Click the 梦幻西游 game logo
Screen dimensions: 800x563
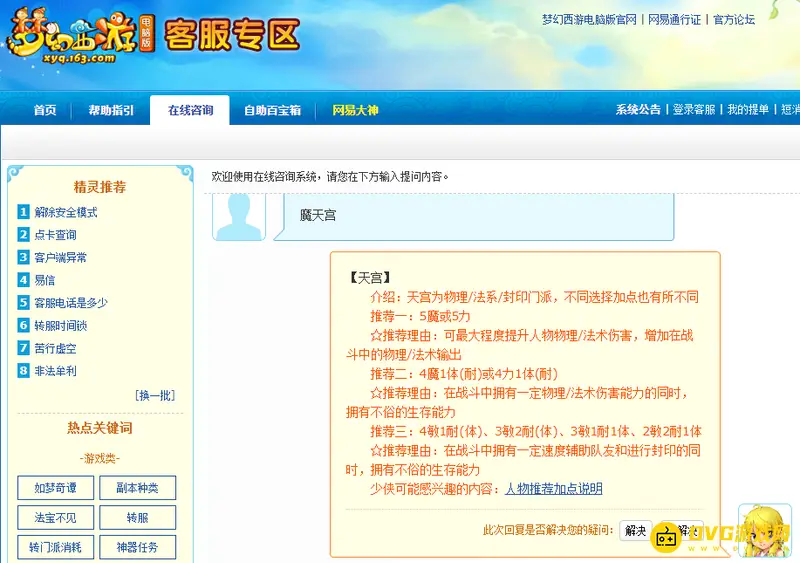[80, 36]
